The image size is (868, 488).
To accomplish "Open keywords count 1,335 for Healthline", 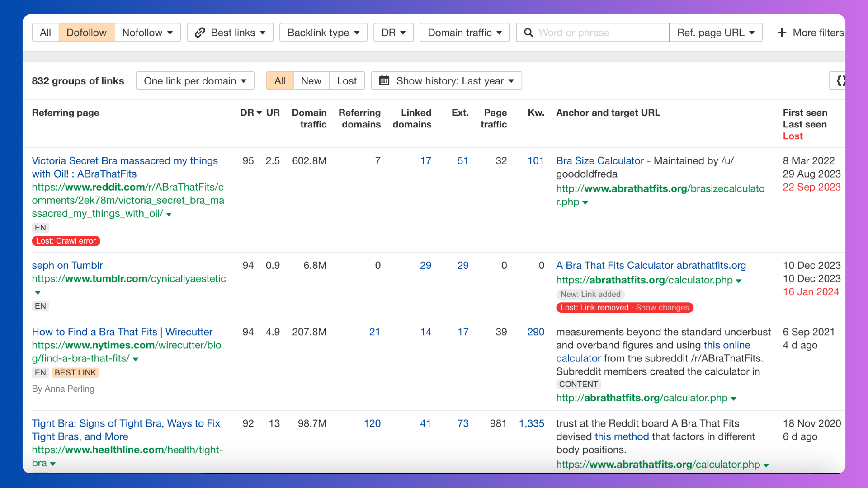I will coord(532,424).
